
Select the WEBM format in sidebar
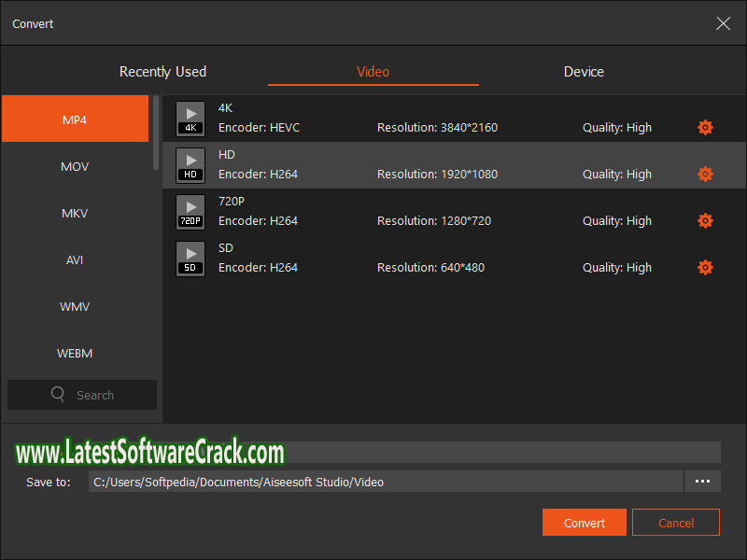click(x=75, y=353)
